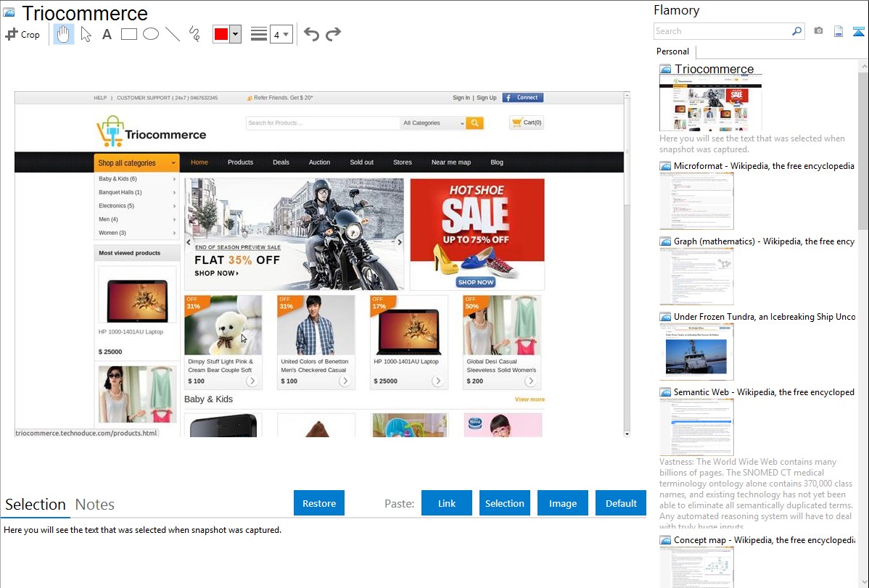The width and height of the screenshot is (869, 588).
Task: Select the ellipse shape tool
Action: point(151,34)
